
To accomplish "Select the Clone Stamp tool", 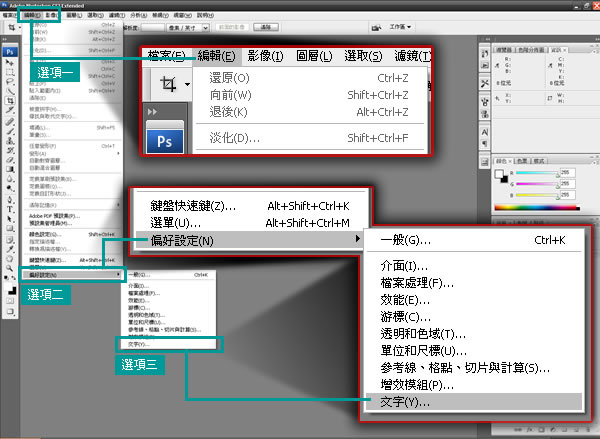I will [x=10, y=141].
